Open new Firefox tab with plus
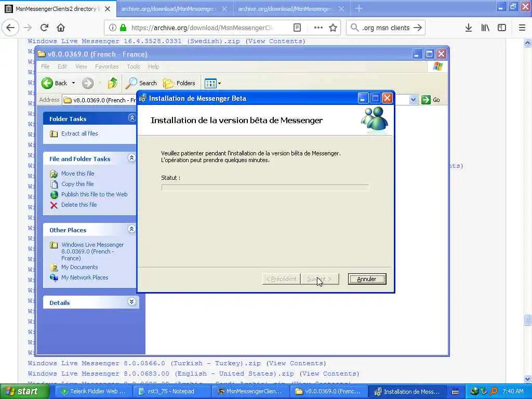The image size is (532, 399). (359, 9)
